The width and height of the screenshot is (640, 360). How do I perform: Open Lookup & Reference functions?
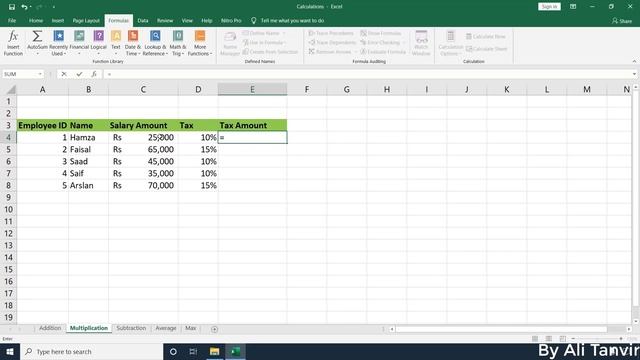coord(155,43)
